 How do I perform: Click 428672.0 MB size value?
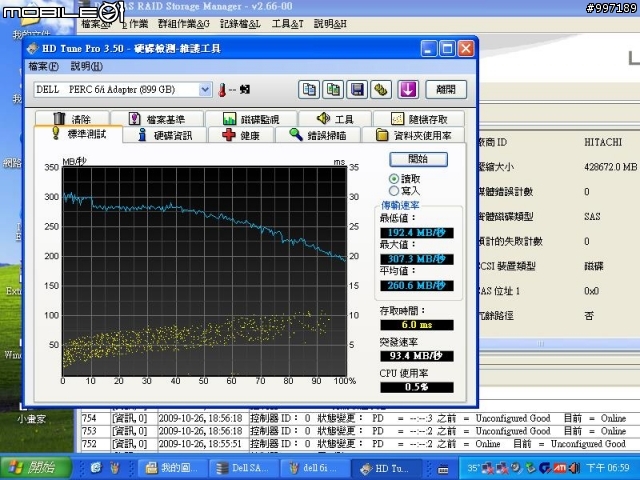click(x=610, y=167)
